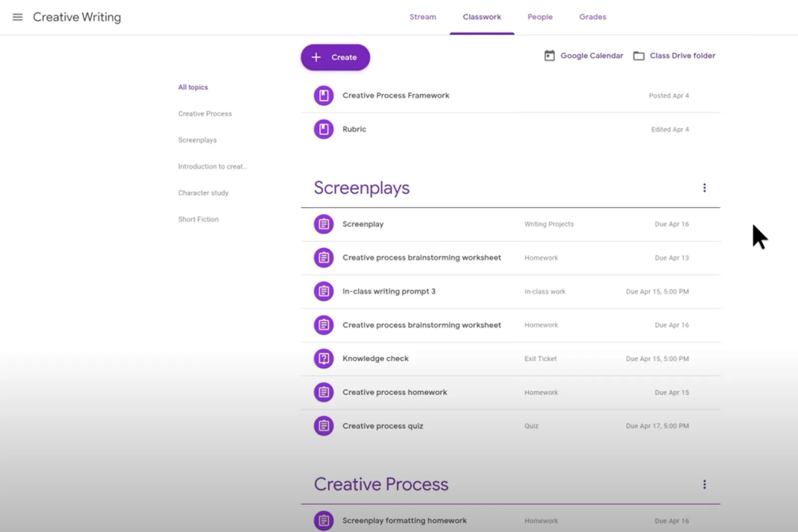
Task: Open the Class Drive folder icon
Action: 639,55
